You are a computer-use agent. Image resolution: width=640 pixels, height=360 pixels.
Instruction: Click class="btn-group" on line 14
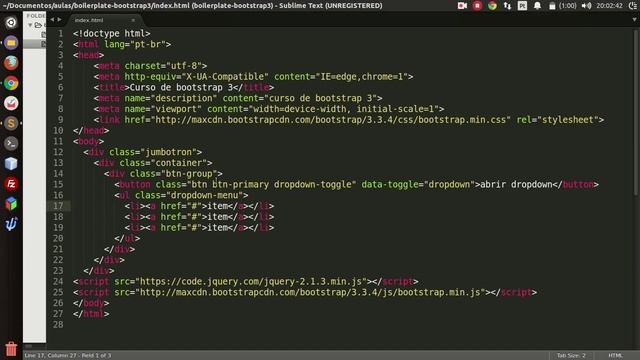[173, 173]
